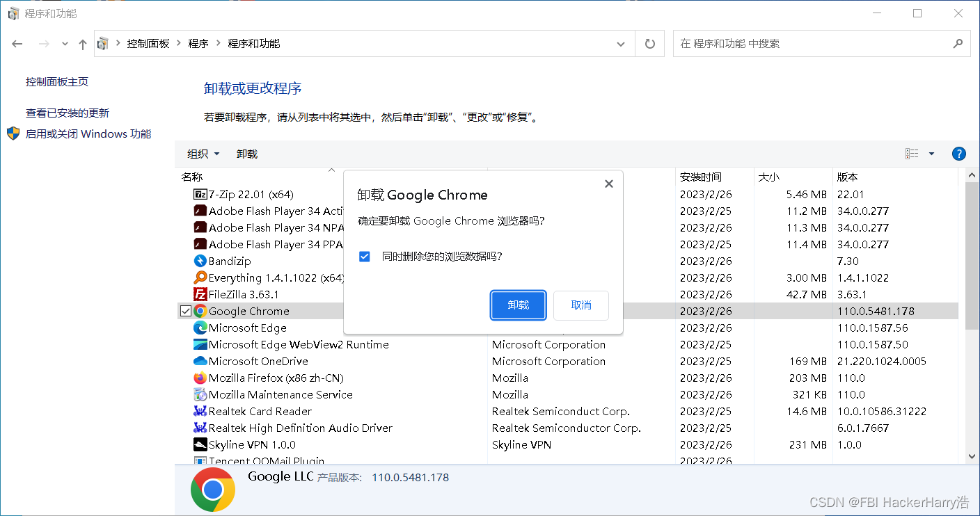Viewport: 980px width, 516px height.
Task: Expand the chevron after 程序 in breadcrumb
Action: 218,43
